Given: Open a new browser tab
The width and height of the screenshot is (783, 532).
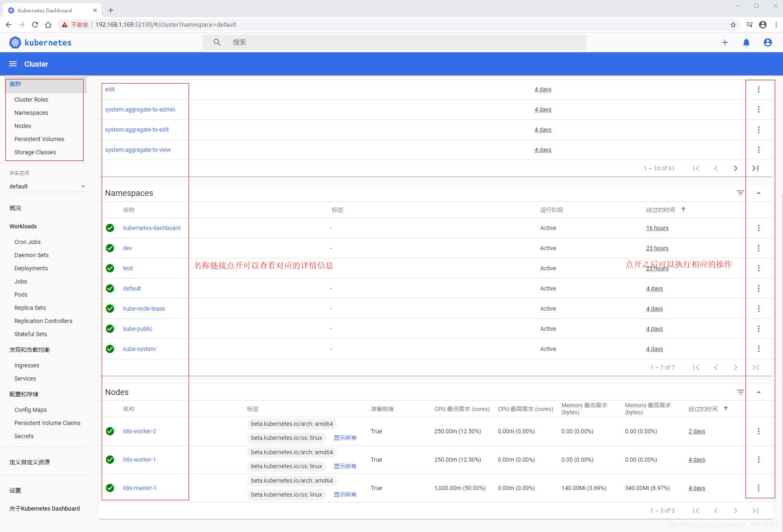Looking at the screenshot, I should 111,10.
